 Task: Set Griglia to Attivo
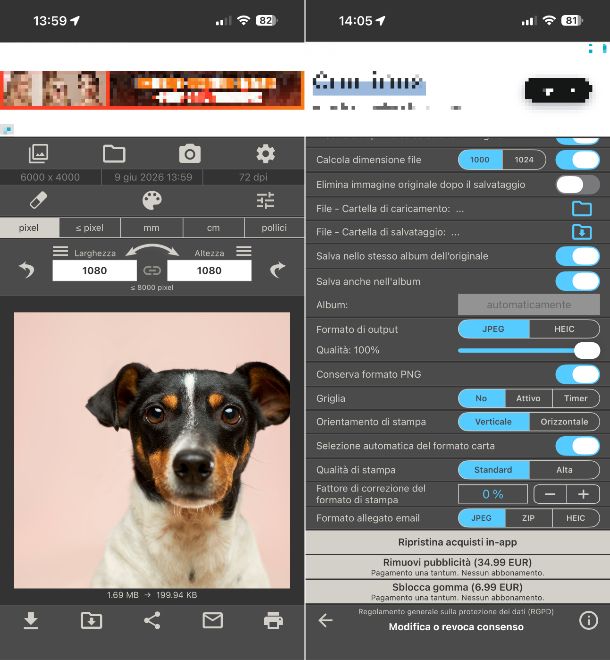coord(528,398)
